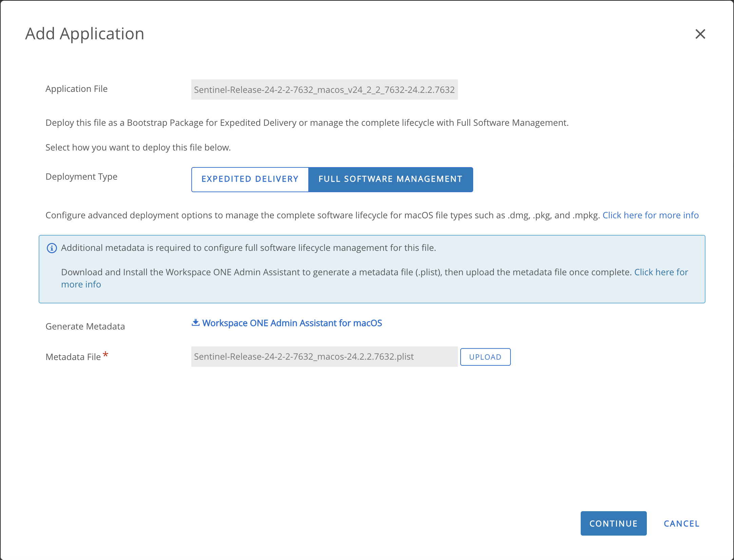
Task: Click the Application File label
Action: (x=77, y=89)
